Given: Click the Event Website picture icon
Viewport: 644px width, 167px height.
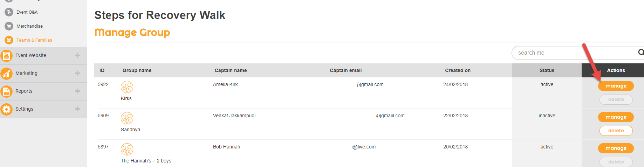Looking at the screenshot, I should click(x=6, y=56).
